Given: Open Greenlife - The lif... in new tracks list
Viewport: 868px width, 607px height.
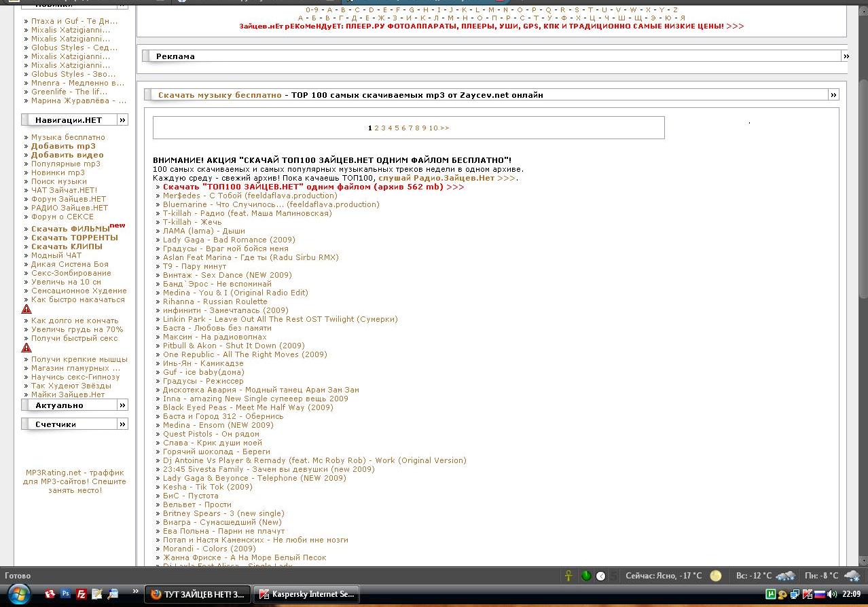Looking at the screenshot, I should click(69, 92).
